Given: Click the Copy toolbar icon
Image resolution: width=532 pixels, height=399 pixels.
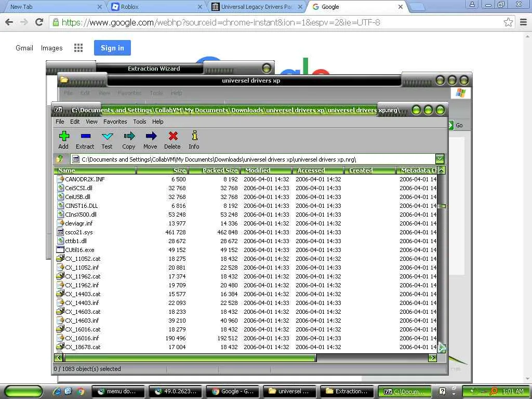Looking at the screenshot, I should [x=129, y=140].
